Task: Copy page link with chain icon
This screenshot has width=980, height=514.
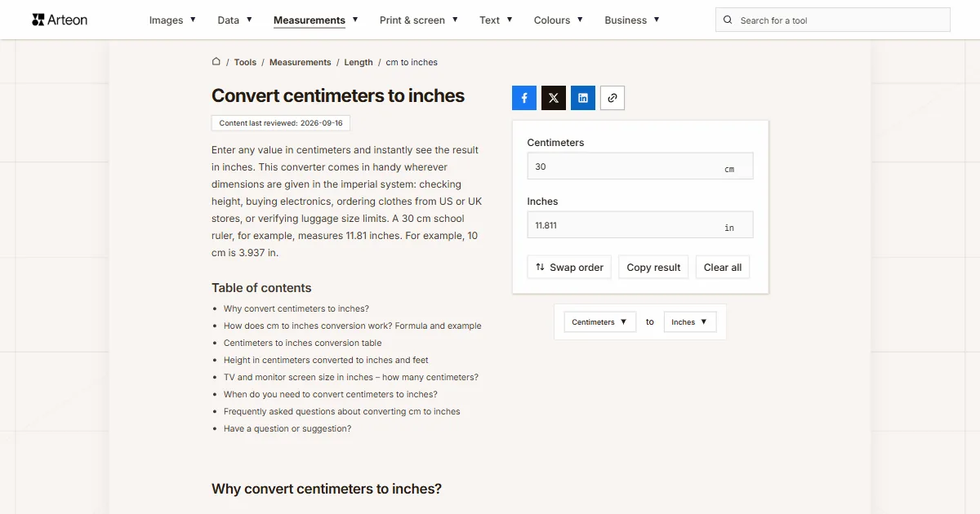Action: point(612,98)
